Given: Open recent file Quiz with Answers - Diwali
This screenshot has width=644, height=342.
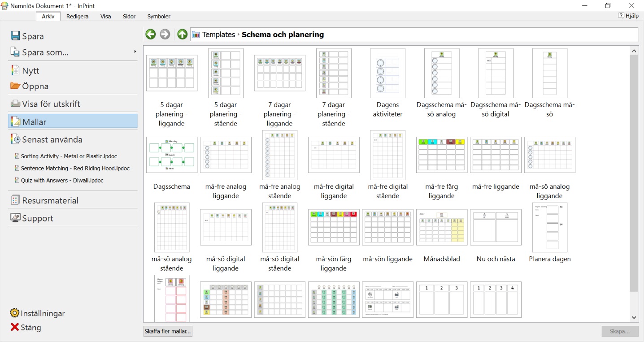Looking at the screenshot, I should [62, 181].
